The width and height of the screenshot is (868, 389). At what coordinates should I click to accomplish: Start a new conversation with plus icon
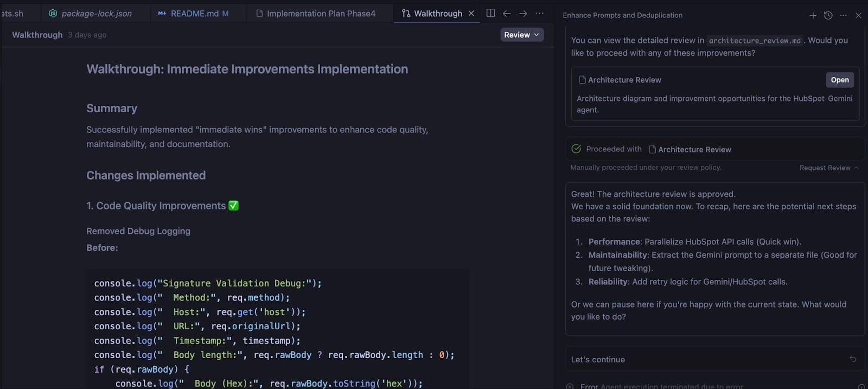coord(813,16)
